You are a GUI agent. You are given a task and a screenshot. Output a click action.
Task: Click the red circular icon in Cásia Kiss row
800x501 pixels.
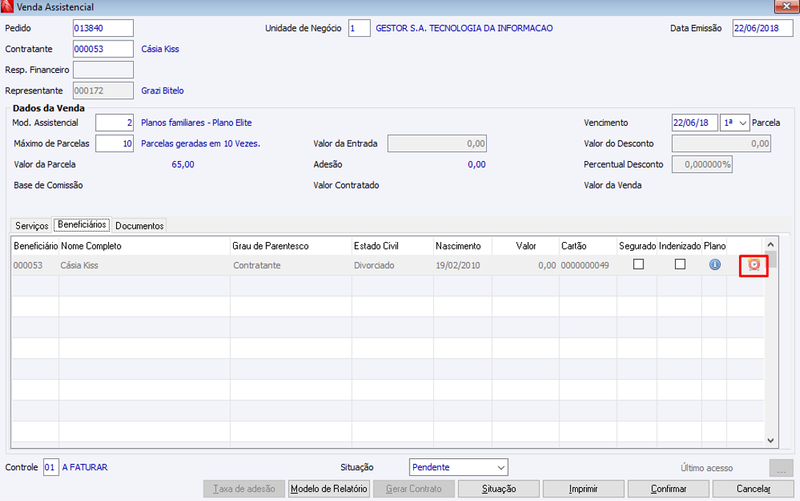point(754,265)
